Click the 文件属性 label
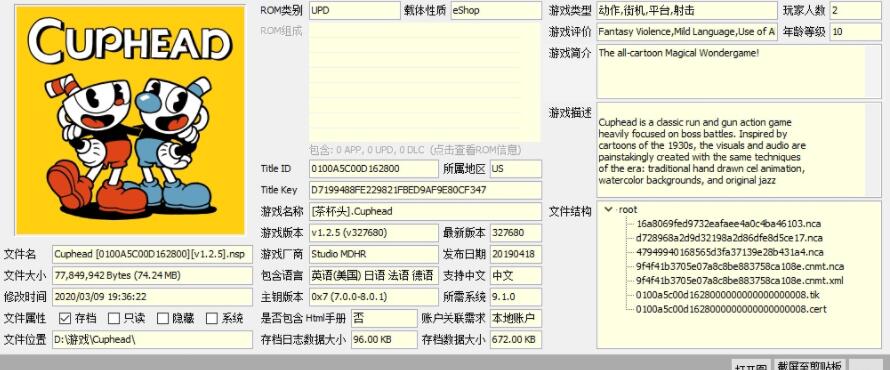This screenshot has width=890, height=370. click(25, 318)
